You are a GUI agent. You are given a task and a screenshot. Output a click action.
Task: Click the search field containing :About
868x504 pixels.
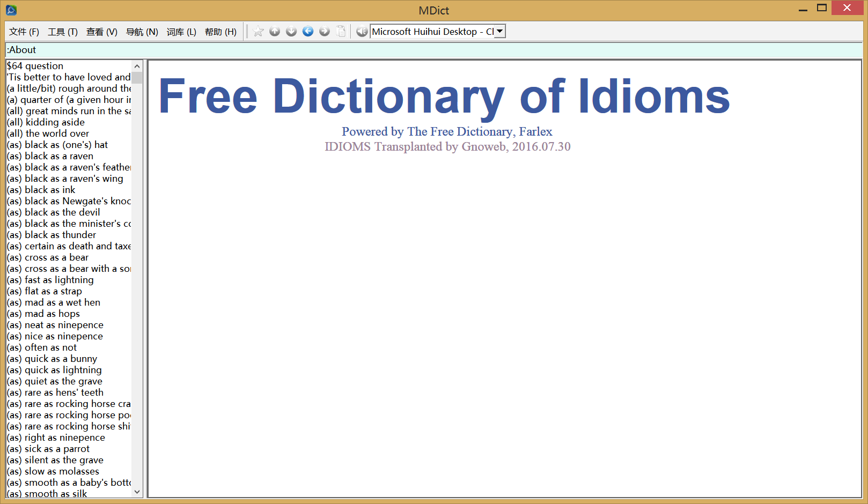[x=433, y=50]
